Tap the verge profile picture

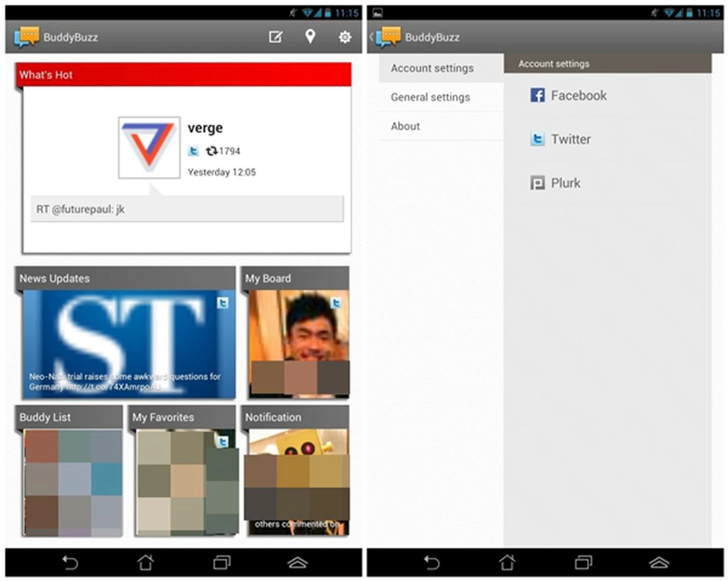(149, 147)
